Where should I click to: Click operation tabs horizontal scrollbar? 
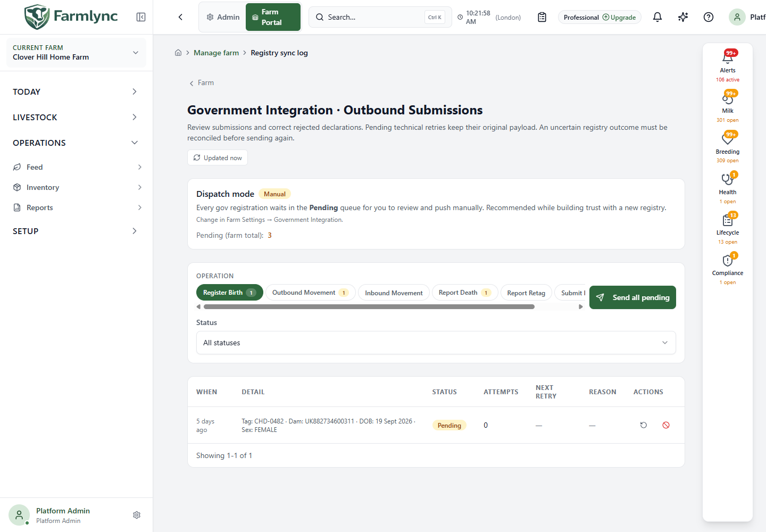[369, 306]
